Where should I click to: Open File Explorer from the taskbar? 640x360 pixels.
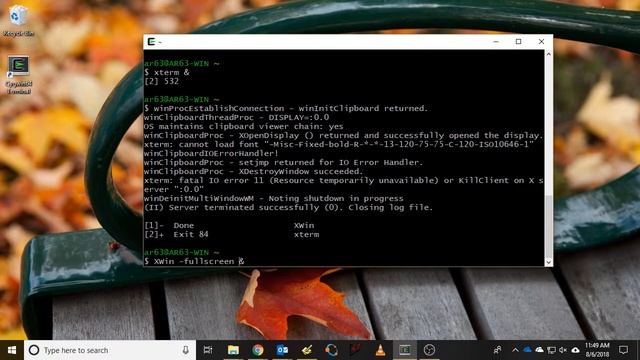click(233, 350)
